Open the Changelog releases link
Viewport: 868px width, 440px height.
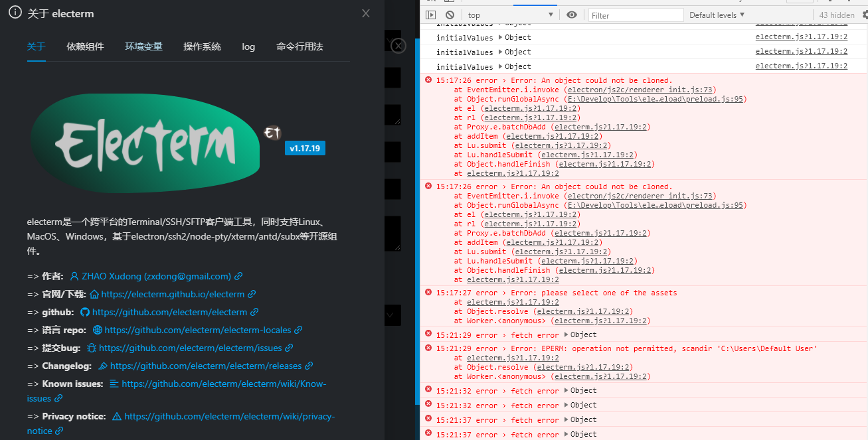pos(206,366)
